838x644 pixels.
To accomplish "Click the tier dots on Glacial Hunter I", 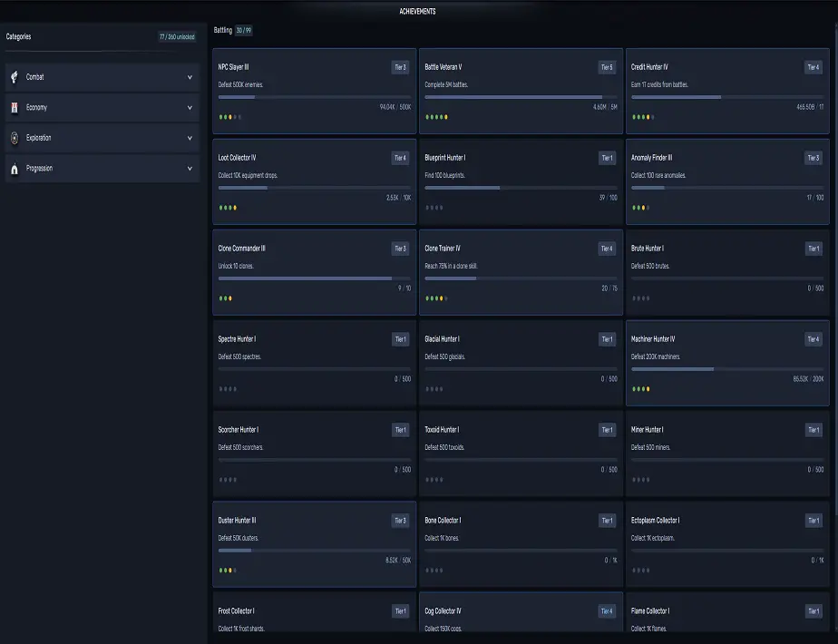I will pos(434,388).
